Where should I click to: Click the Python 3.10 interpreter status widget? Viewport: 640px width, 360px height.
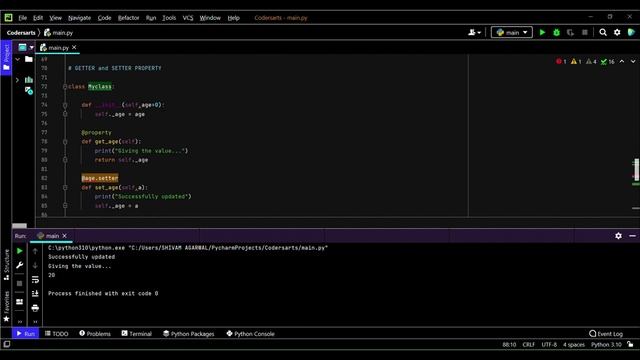coord(606,344)
